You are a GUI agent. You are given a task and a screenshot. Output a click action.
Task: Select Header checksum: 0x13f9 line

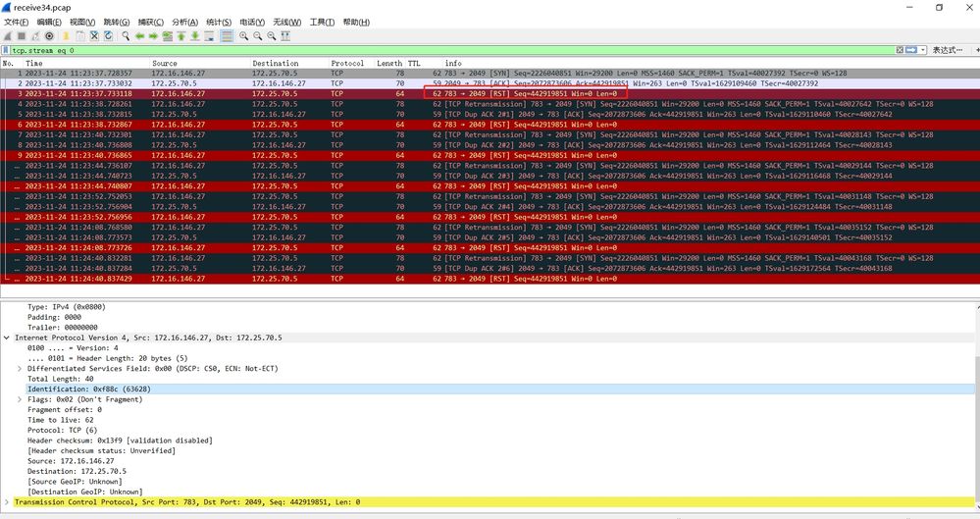point(120,441)
